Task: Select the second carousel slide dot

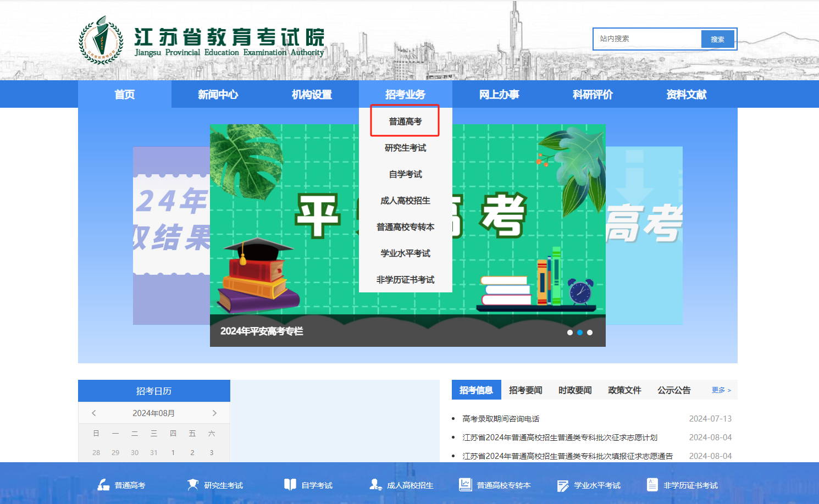Action: click(x=580, y=333)
